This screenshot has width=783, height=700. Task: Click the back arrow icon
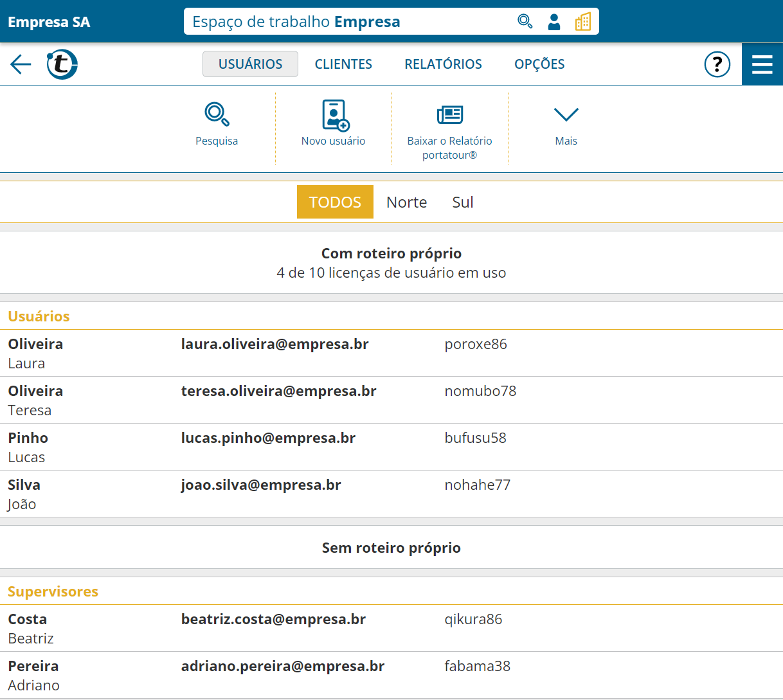21,64
